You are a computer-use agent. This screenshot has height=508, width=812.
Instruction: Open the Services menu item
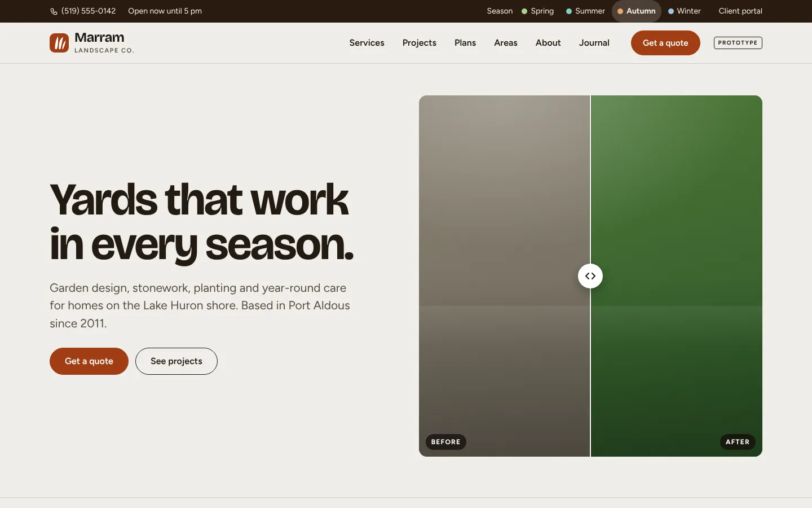(367, 43)
